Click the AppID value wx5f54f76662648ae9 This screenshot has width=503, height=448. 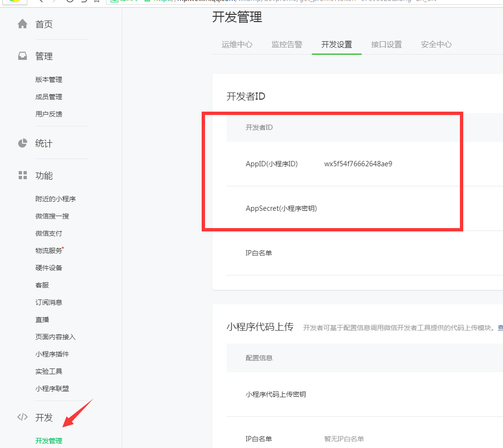[x=358, y=164]
